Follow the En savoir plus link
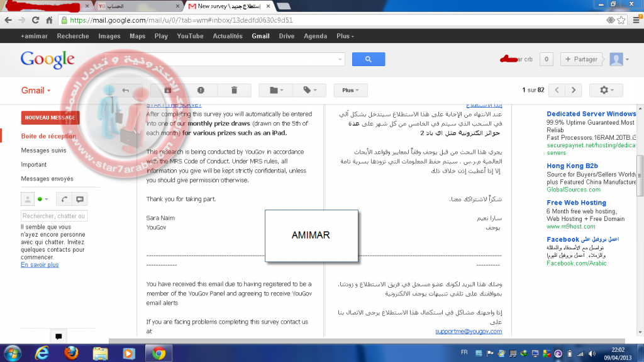The height and width of the screenshot is (362, 644). pos(40,265)
